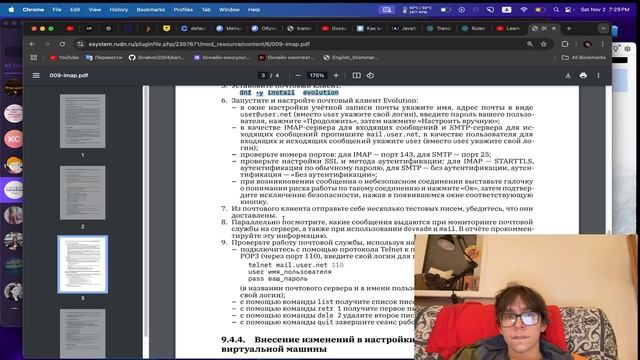Reload the current page
640x360 pixels.
pos(62,44)
